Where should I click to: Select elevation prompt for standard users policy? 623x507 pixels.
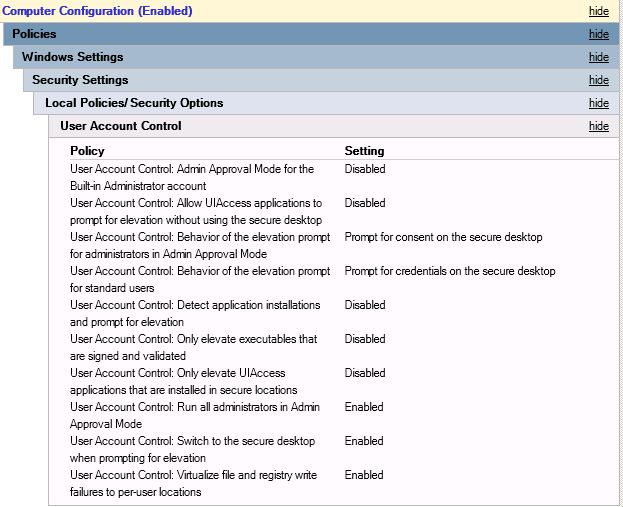(200, 279)
